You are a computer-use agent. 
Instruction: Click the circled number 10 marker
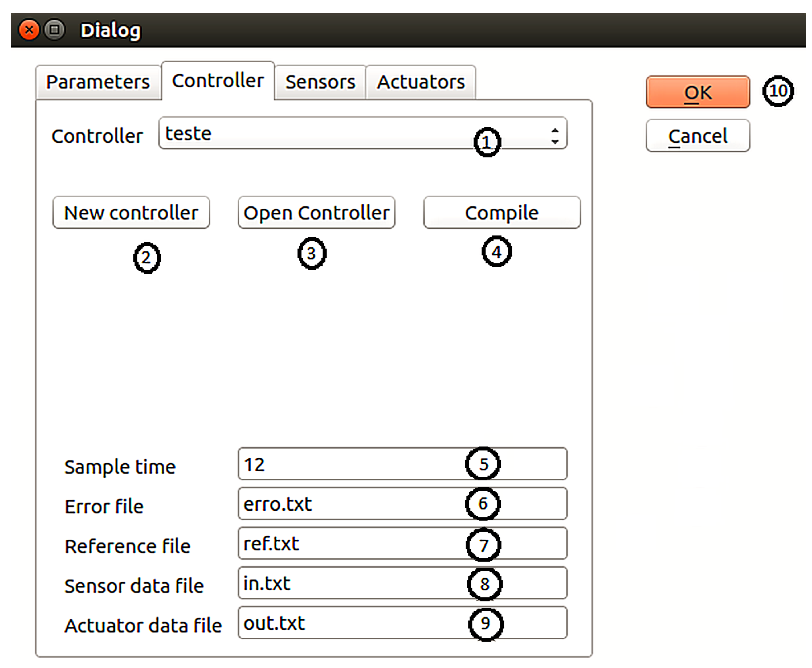(778, 91)
